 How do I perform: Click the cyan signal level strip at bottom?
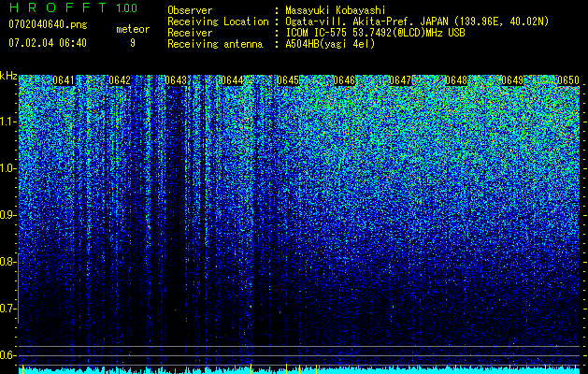pyautogui.click(x=299, y=370)
